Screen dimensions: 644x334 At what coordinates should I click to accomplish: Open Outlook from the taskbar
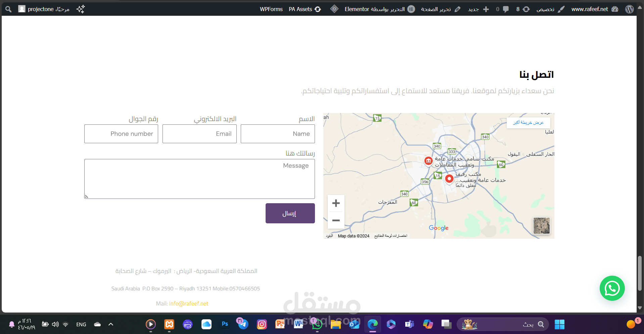pyautogui.click(x=354, y=324)
